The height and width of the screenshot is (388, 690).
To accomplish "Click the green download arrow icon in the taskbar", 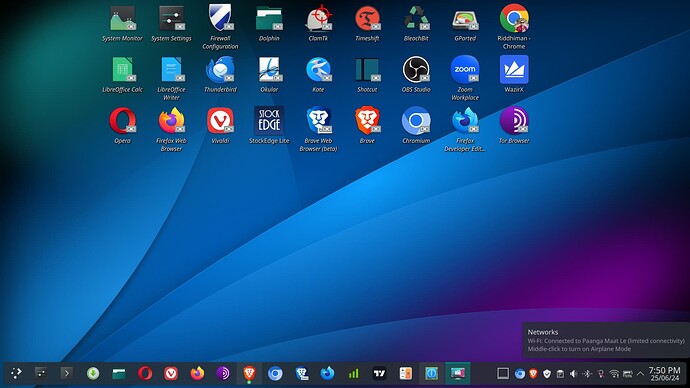I will tap(93, 373).
